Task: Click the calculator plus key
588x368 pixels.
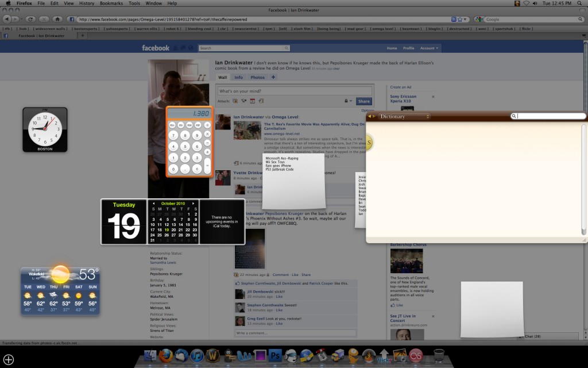Action: (207, 152)
